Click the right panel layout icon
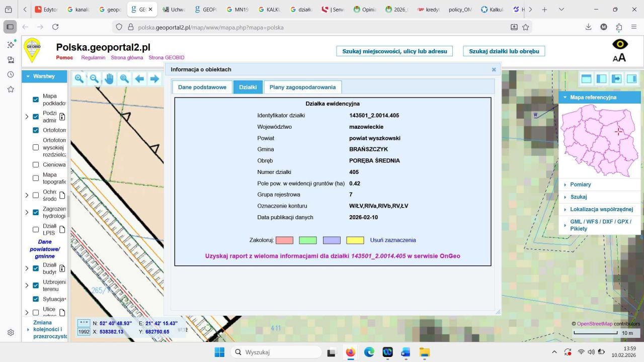This screenshot has width=644, height=362. pyautogui.click(x=631, y=78)
